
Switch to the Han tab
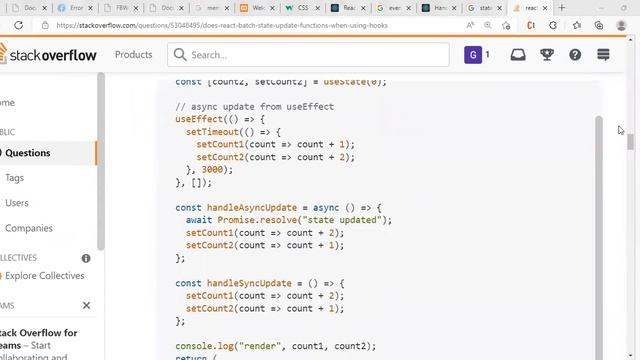pos(439,8)
